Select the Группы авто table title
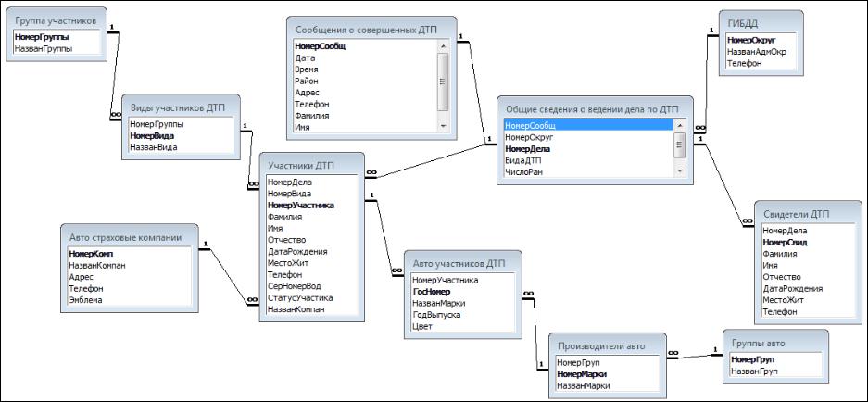The width and height of the screenshot is (868, 402). click(x=758, y=344)
